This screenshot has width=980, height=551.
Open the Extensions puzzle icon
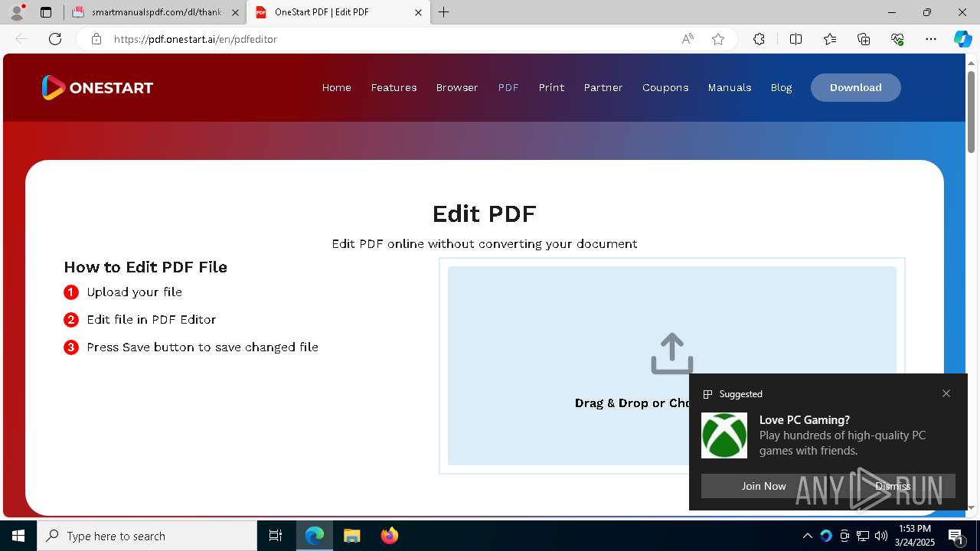pyautogui.click(x=759, y=39)
